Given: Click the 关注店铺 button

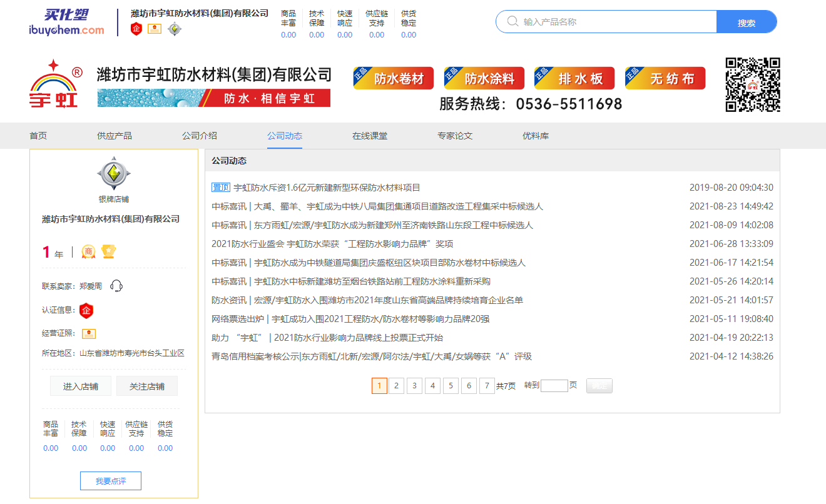Looking at the screenshot, I should click(x=147, y=386).
